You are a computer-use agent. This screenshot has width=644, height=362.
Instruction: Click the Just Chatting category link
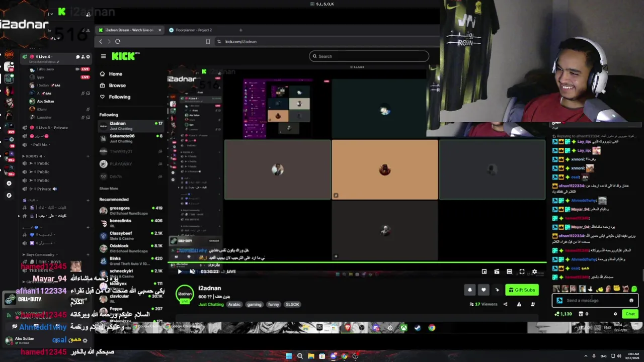point(211,305)
